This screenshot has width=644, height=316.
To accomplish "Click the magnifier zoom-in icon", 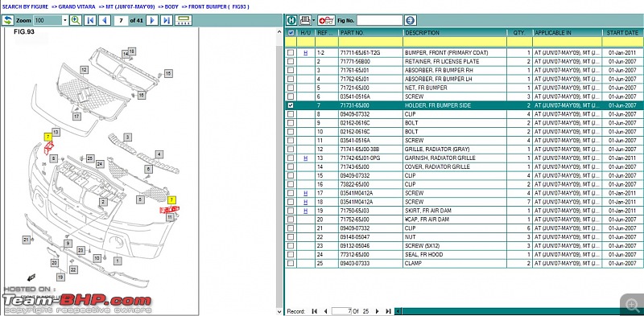I will point(76,20).
